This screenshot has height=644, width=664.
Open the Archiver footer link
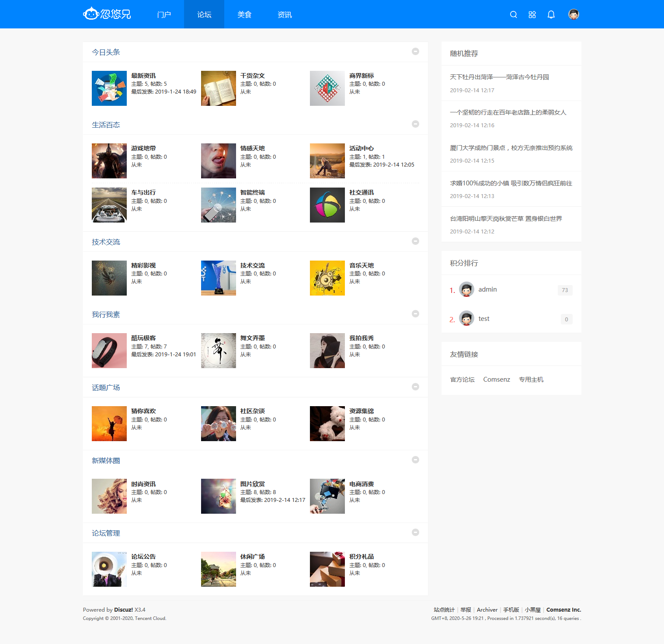pos(487,609)
